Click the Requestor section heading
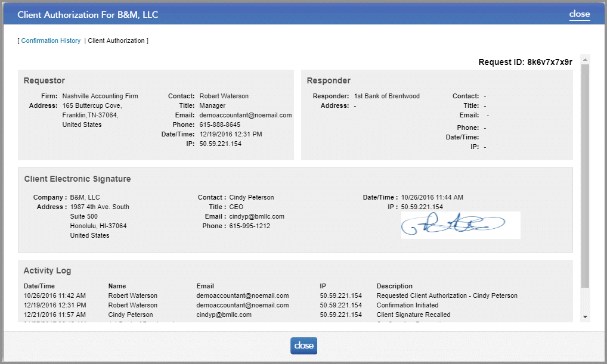Image resolution: width=607 pixels, height=364 pixels. tap(44, 80)
